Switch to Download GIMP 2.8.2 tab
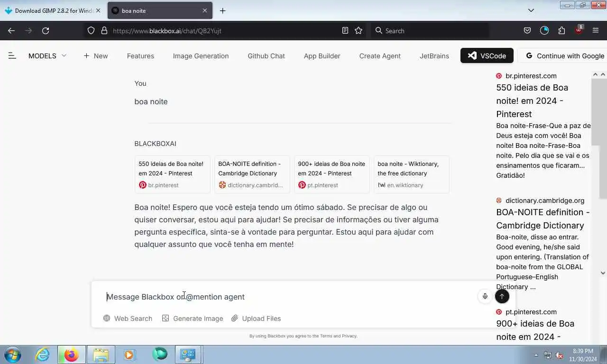 [x=54, y=10]
